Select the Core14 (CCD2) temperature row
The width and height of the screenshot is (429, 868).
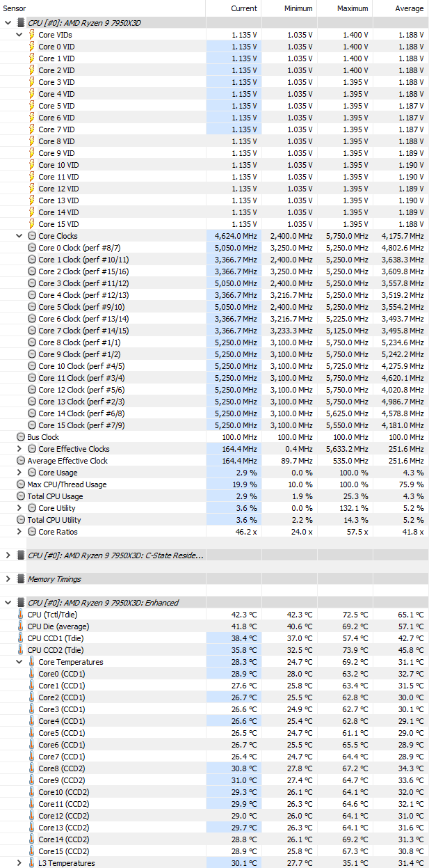click(x=214, y=839)
